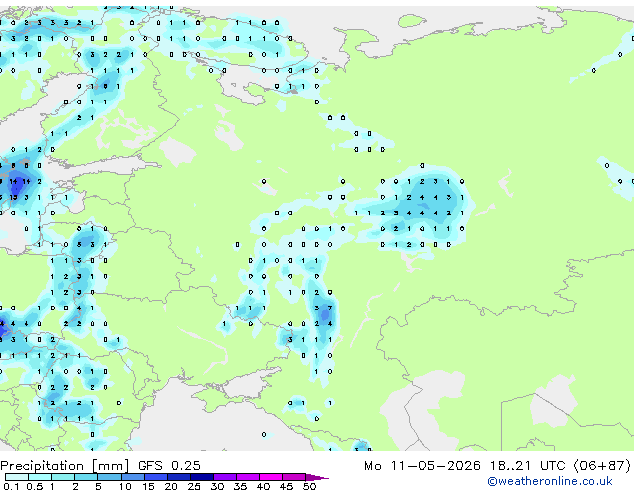This screenshot has width=634, height=490.
Task: Pick the 15–20 mm legend swatch
Action: [155, 477]
